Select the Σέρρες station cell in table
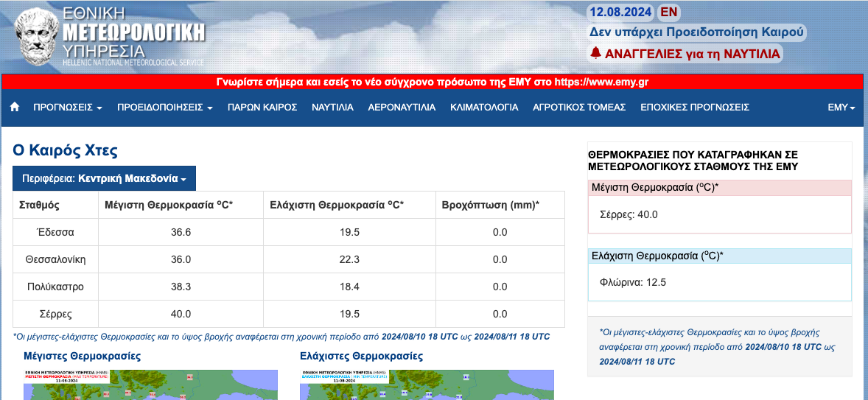 point(55,314)
